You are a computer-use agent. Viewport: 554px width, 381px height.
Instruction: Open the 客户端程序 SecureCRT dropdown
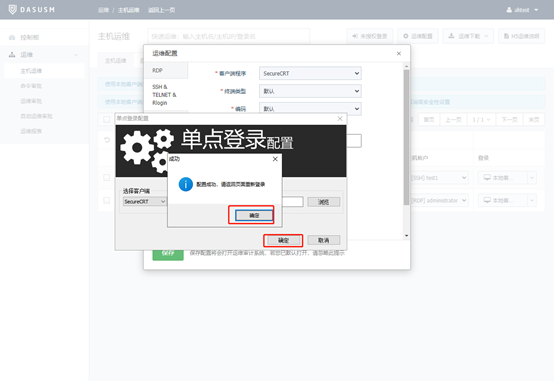[x=310, y=73]
